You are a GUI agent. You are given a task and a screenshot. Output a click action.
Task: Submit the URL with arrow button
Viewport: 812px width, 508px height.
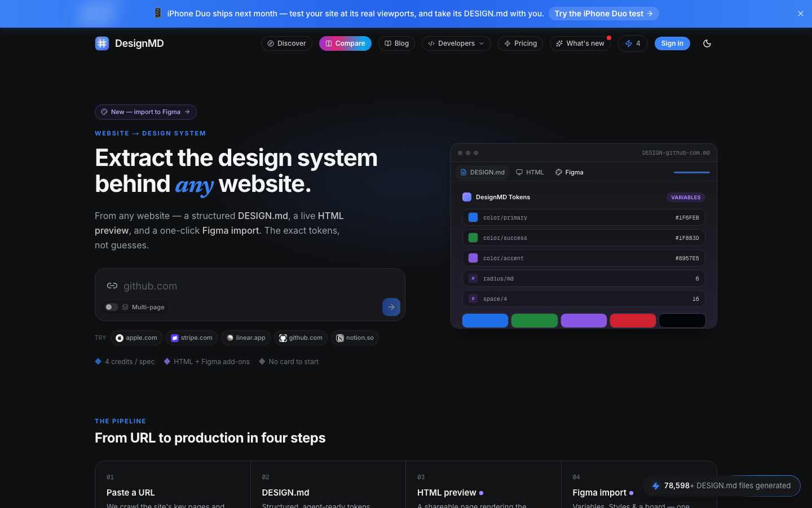point(391,307)
